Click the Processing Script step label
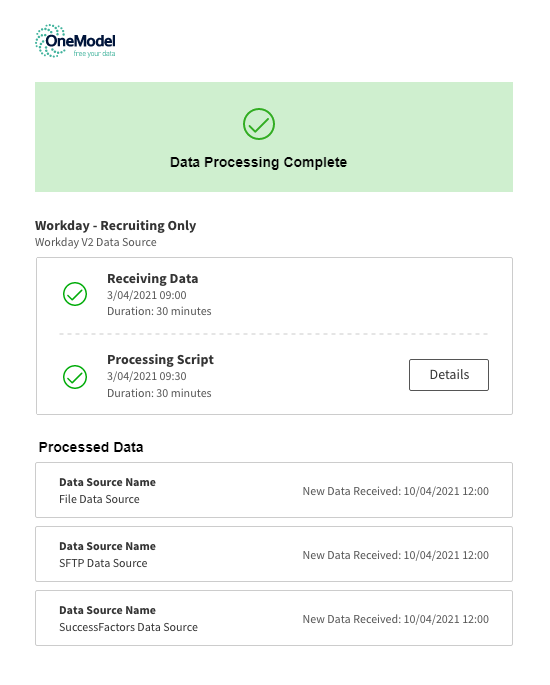This screenshot has height=685, width=550. [160, 360]
